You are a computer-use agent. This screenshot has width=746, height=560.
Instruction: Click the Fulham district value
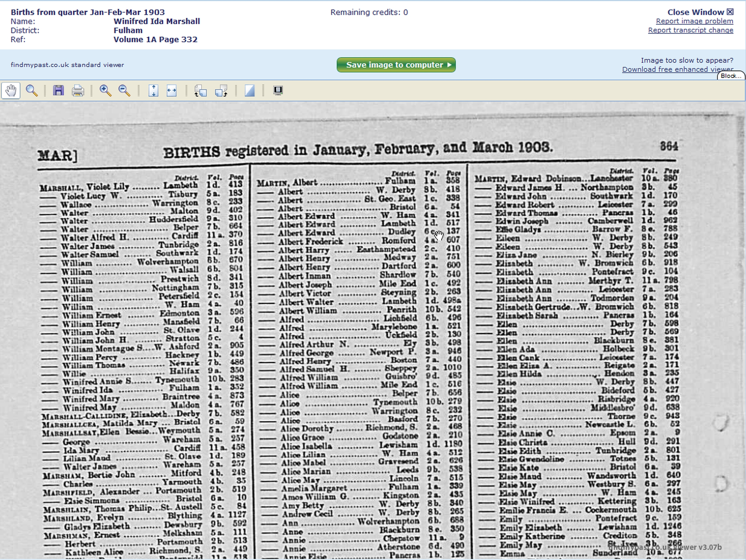click(128, 30)
